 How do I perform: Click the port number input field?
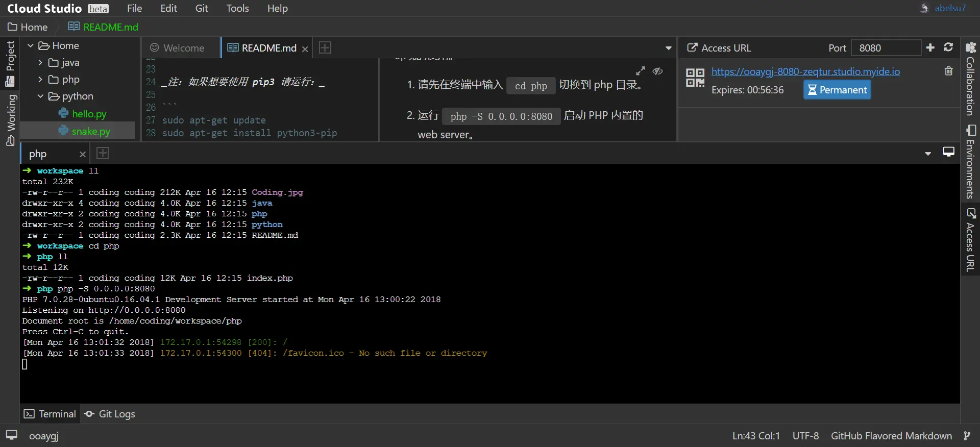pyautogui.click(x=886, y=47)
